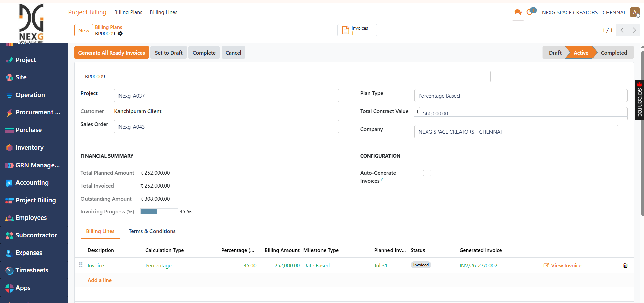The image size is (644, 303).
Task: Open the Employees module icon
Action: [9, 218]
